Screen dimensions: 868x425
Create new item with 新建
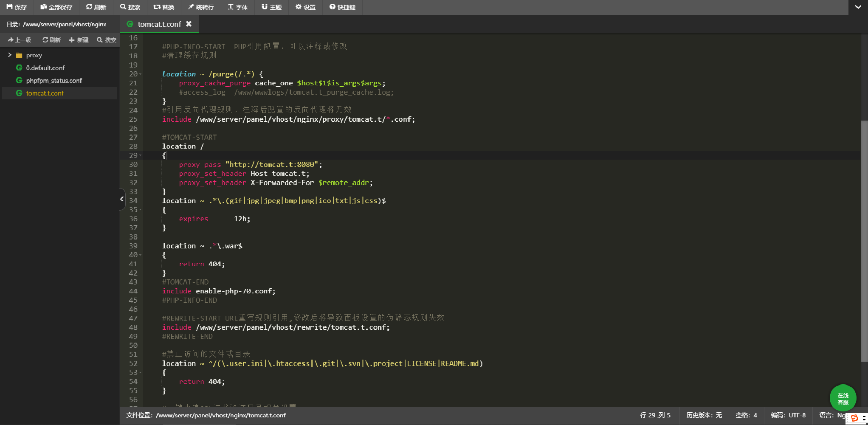(x=79, y=40)
